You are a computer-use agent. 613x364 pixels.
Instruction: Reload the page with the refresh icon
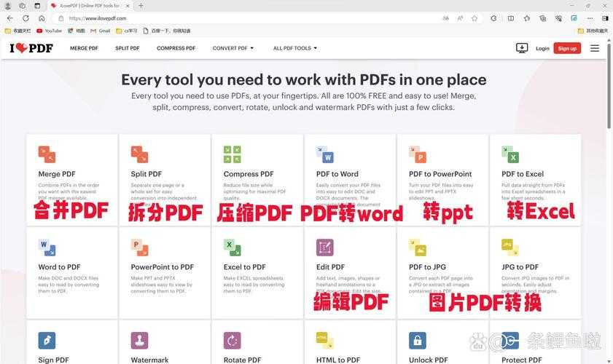coord(26,18)
